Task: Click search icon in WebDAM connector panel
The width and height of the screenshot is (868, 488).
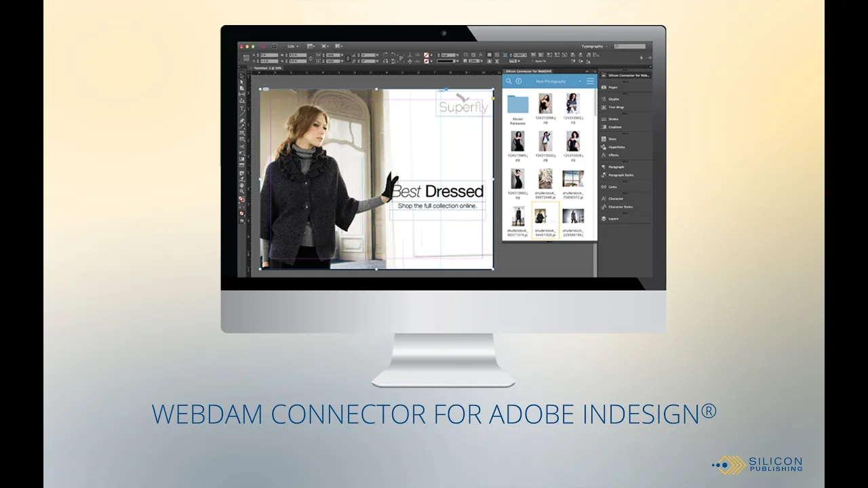Action: click(509, 81)
